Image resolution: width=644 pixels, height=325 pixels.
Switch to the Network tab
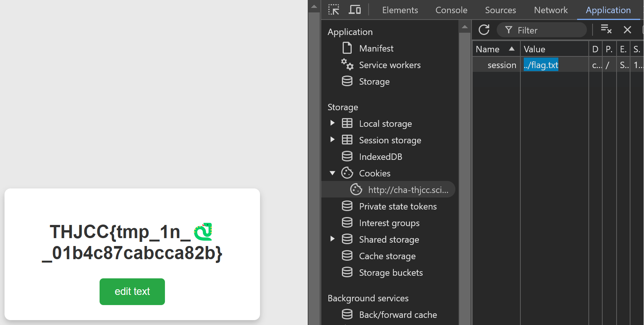[x=550, y=10]
